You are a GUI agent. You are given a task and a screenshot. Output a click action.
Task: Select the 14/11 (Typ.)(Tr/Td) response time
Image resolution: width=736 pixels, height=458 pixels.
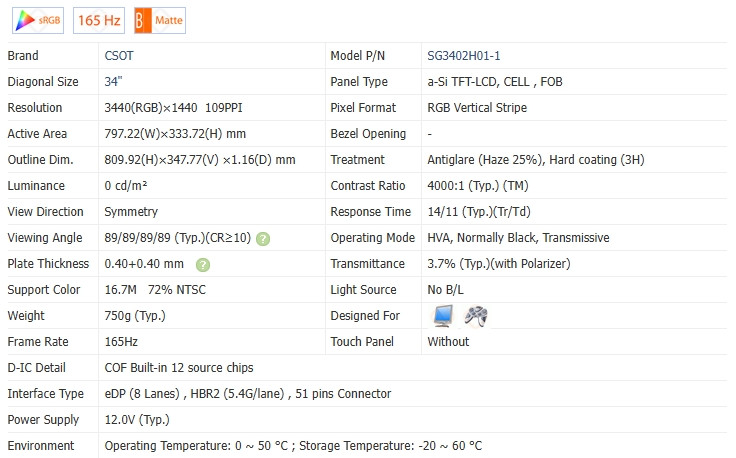[x=479, y=212]
